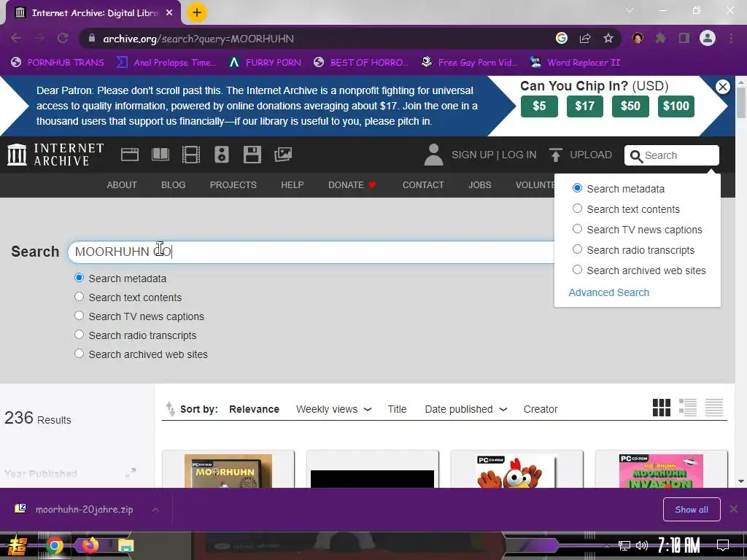Choose Search metadata in the popup panel
This screenshot has width=747, height=560.
click(x=578, y=188)
